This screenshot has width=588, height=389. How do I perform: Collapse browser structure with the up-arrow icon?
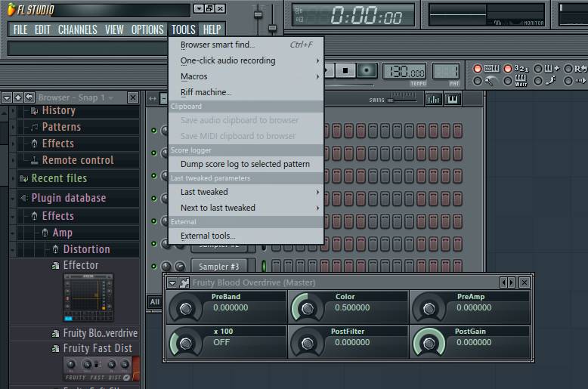17,97
